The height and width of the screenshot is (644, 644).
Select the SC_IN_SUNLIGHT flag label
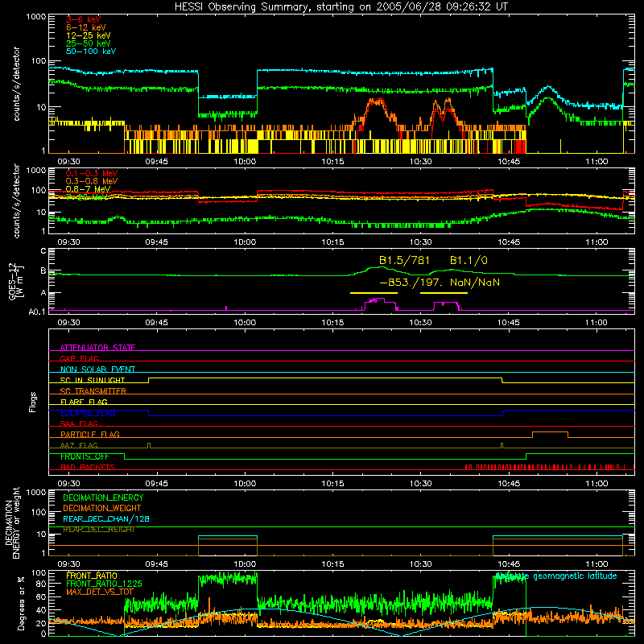click(93, 380)
